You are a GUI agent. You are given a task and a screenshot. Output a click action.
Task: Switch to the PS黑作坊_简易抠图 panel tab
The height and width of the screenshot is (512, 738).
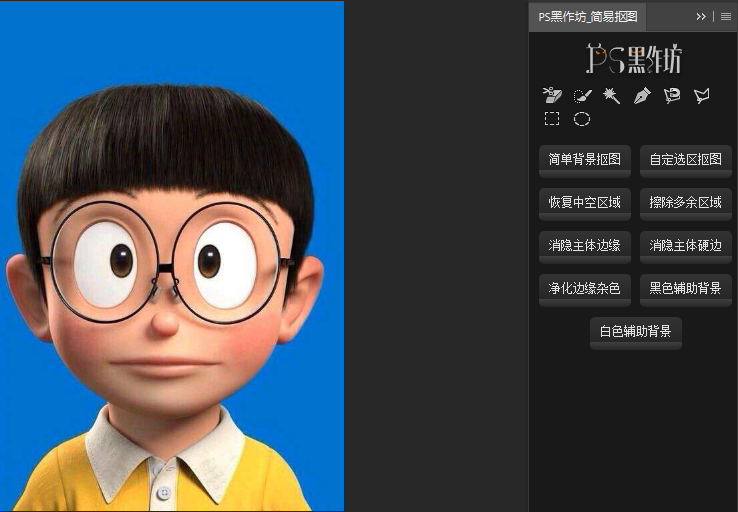[x=587, y=17]
